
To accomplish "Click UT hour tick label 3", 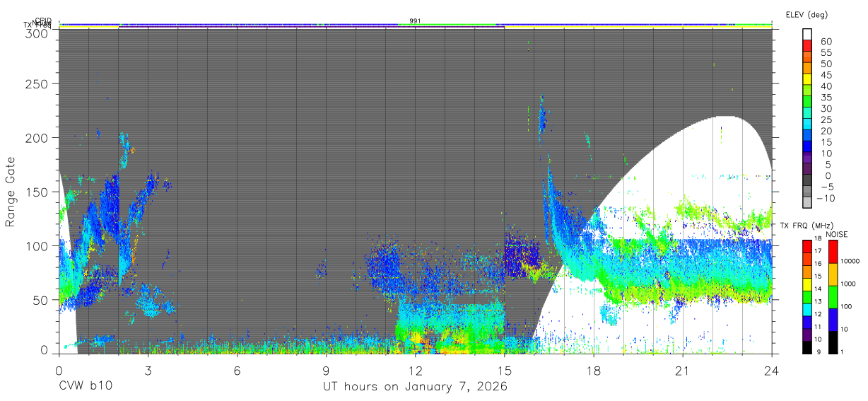I will pos(148,371).
